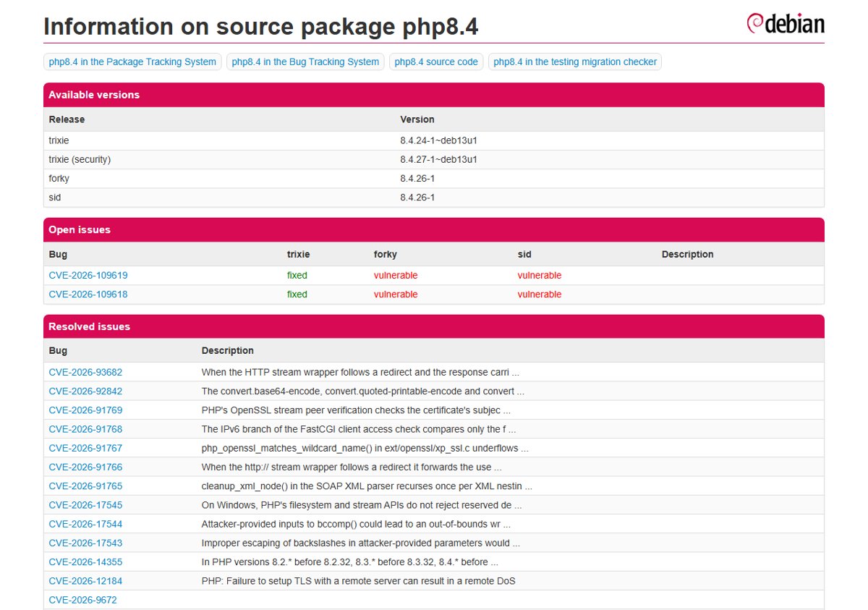This screenshot has width=868, height=610.
Task: Click the 'Available versions' section header
Action: click(x=434, y=95)
